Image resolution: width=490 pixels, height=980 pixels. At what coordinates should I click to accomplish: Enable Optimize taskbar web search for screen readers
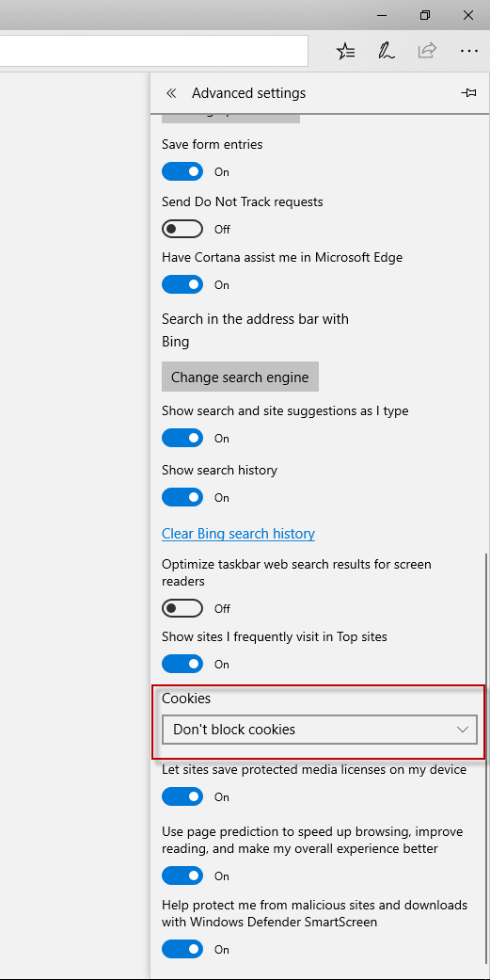coord(182,608)
